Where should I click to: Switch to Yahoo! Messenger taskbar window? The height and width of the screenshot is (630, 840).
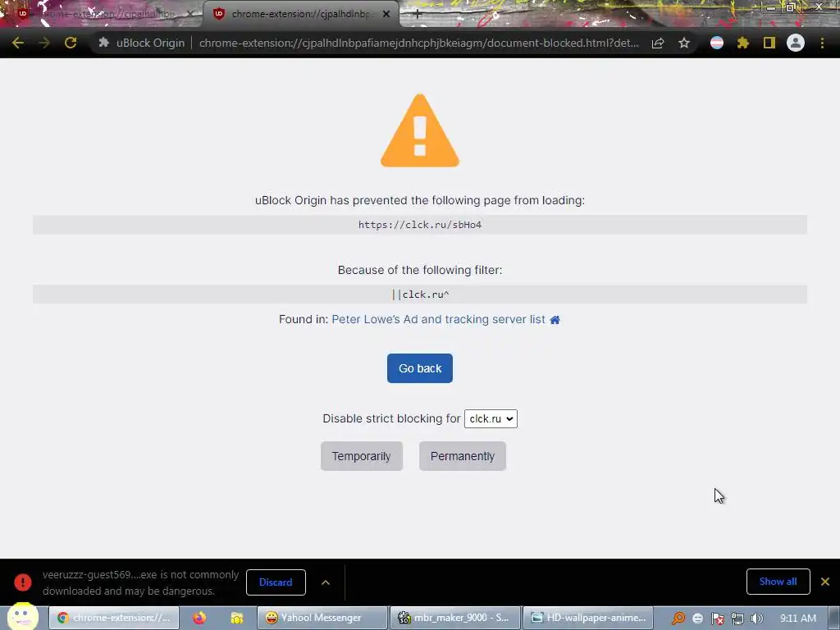coord(322,618)
